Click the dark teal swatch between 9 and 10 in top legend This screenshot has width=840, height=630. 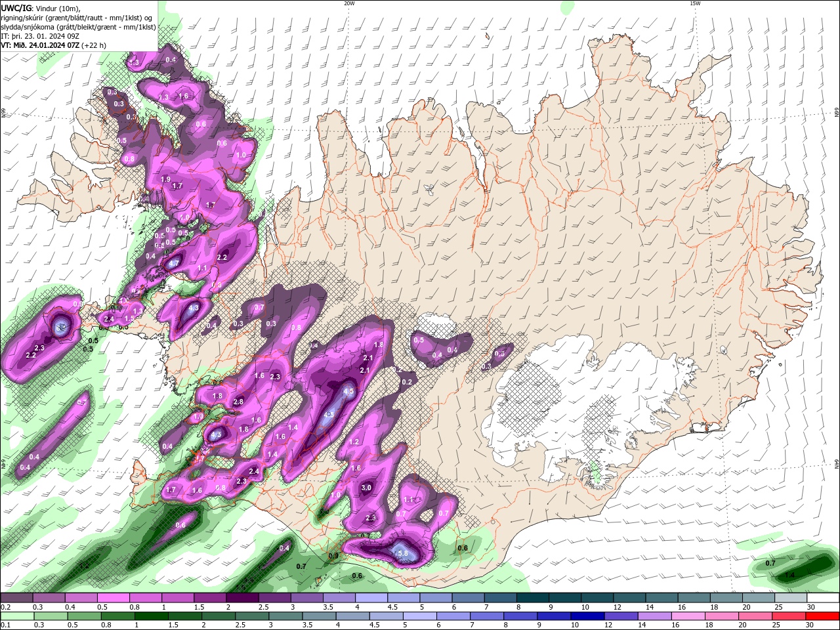click(x=565, y=598)
